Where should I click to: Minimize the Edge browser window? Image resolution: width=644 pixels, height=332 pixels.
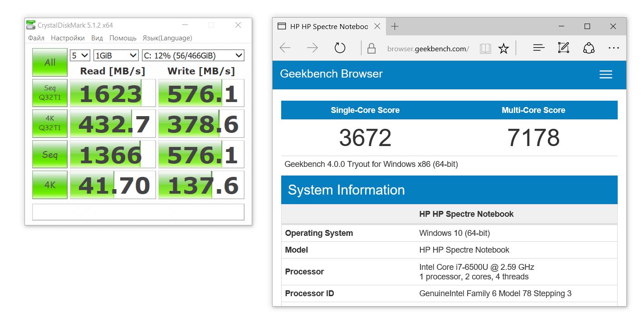point(561,26)
